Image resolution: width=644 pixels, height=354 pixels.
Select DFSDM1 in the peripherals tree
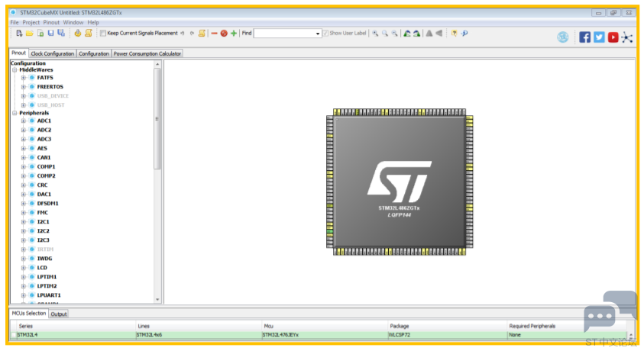point(47,204)
